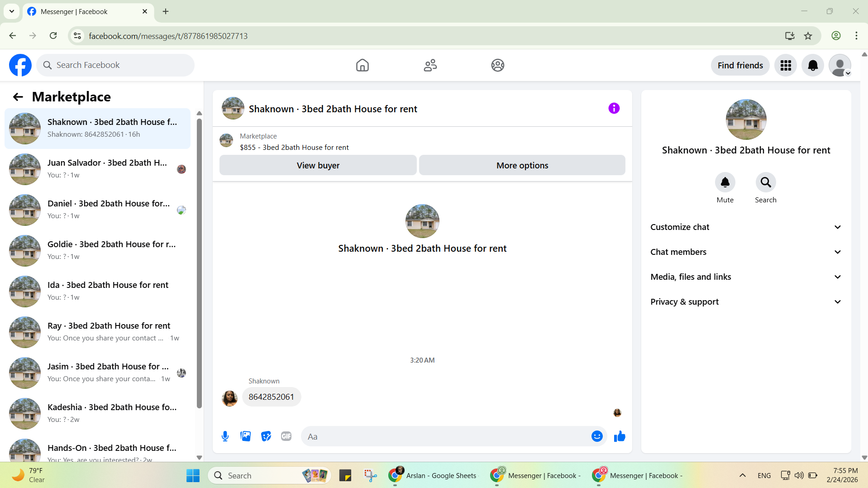Show hidden system tray icons chevron
Screen dimensions: 868x488
pos(742,475)
